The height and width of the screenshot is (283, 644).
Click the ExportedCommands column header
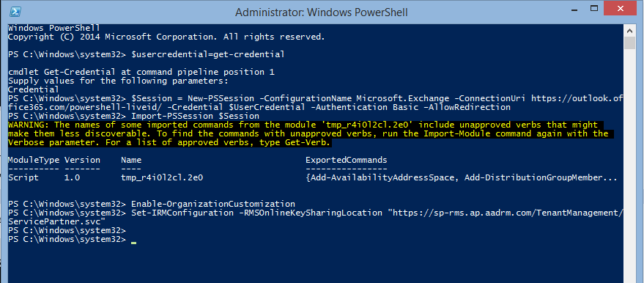(347, 160)
